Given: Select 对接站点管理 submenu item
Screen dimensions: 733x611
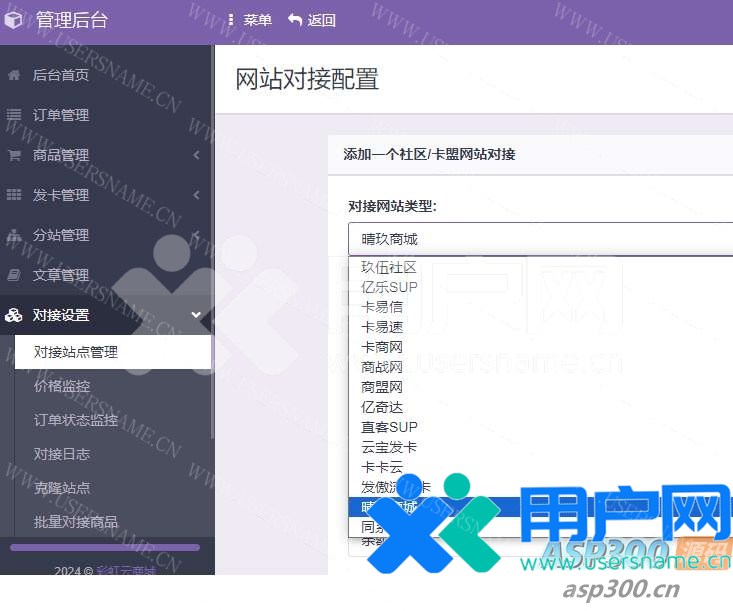Looking at the screenshot, I should 113,352.
